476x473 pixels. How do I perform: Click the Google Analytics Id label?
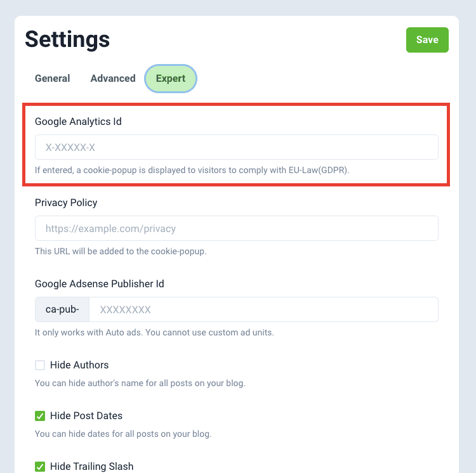click(x=78, y=121)
